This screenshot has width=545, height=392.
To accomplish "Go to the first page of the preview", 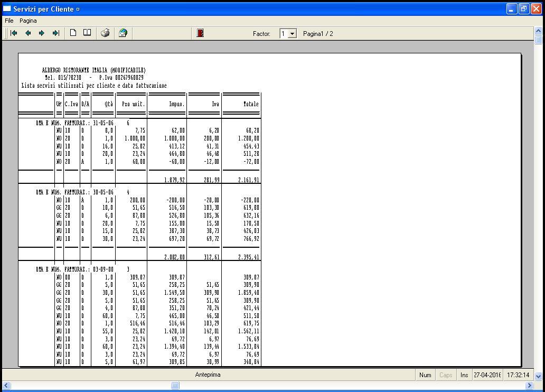I will click(14, 33).
